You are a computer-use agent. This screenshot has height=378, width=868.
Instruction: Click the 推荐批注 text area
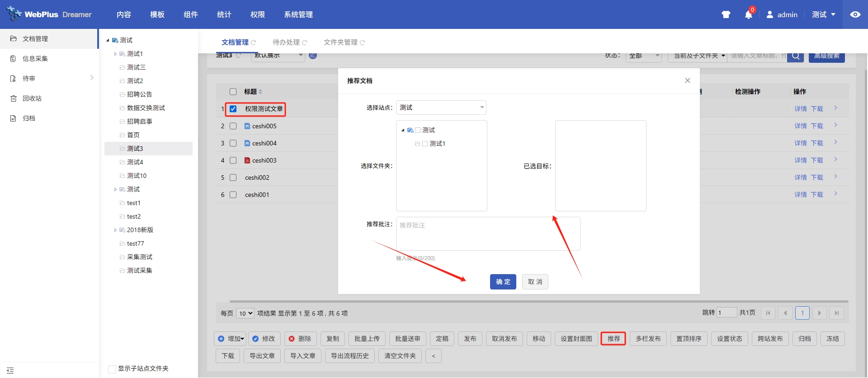488,233
